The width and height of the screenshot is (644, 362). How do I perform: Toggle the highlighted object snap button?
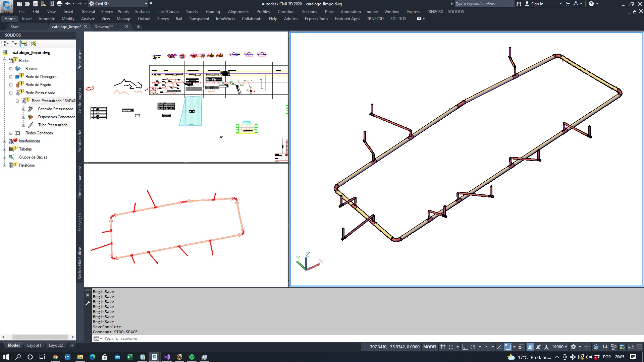click(x=508, y=347)
